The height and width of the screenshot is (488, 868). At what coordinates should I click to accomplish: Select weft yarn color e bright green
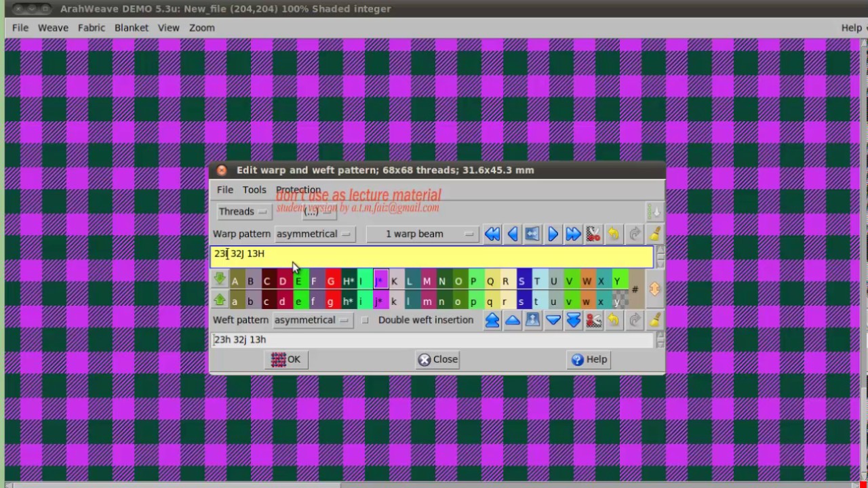[299, 301]
